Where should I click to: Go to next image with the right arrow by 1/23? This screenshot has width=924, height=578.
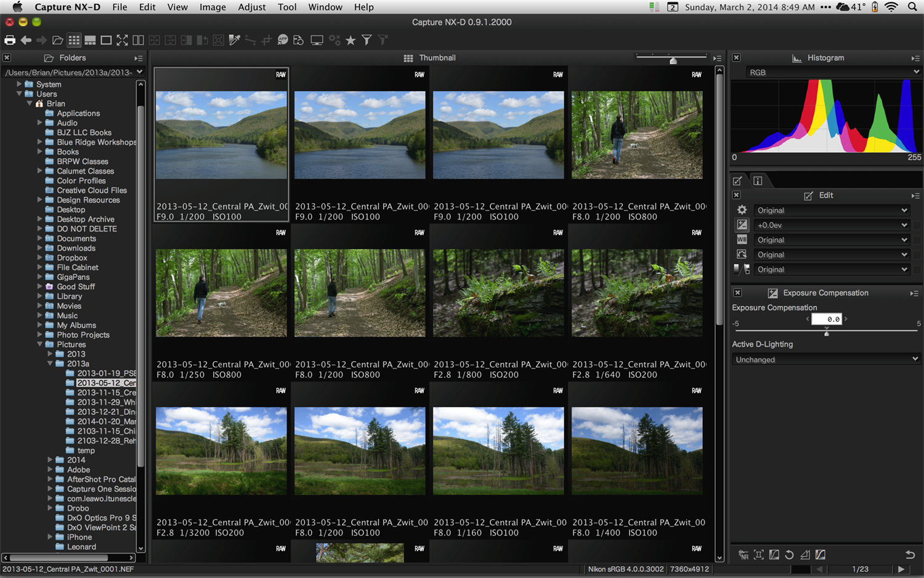pos(901,569)
